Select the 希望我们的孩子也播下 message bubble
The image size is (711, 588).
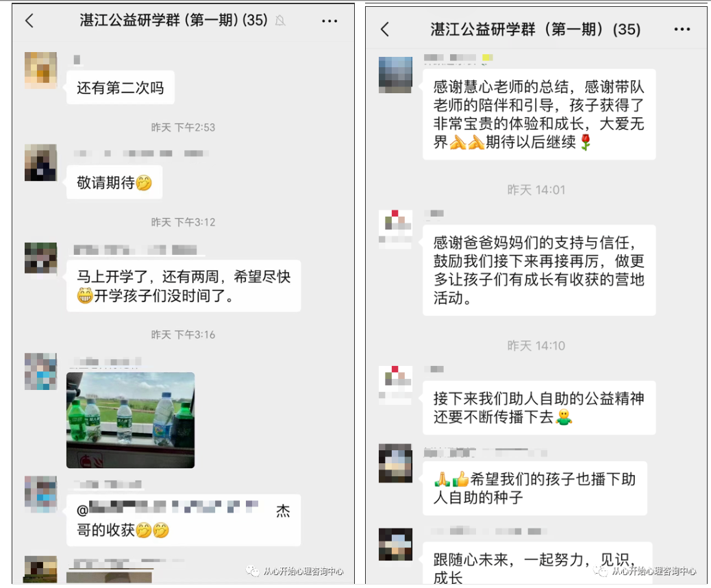tap(534, 488)
